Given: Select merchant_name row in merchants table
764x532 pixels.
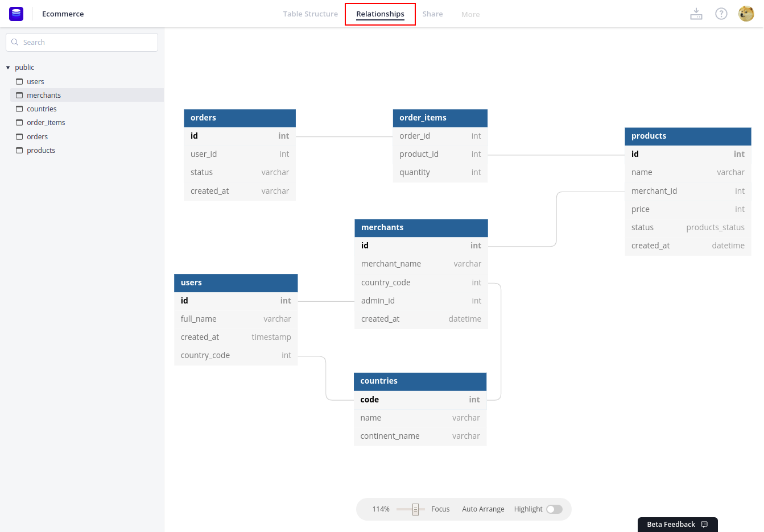Looking at the screenshot, I should [421, 264].
